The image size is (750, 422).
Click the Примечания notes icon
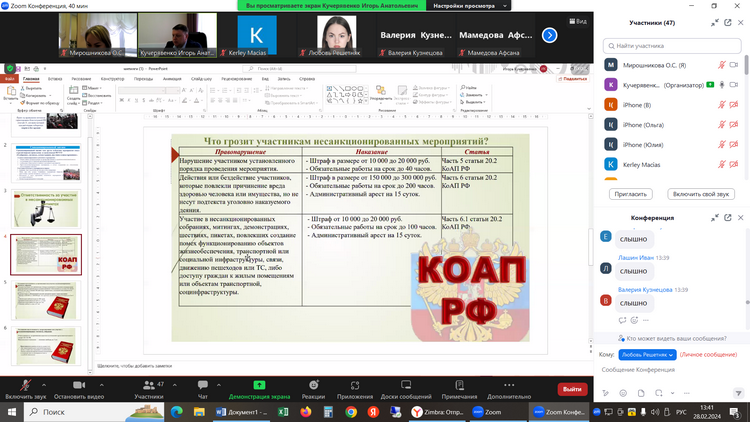(x=459, y=384)
